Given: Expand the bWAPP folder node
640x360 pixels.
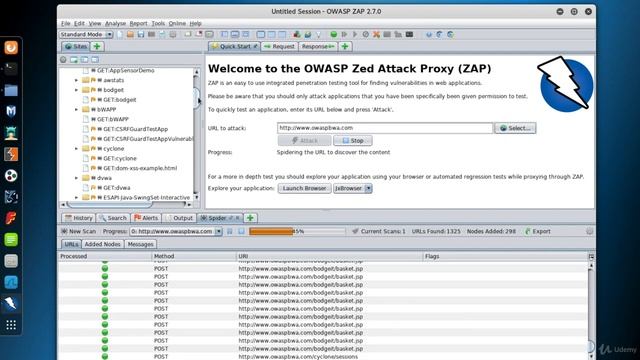Looking at the screenshot, I should (76, 109).
